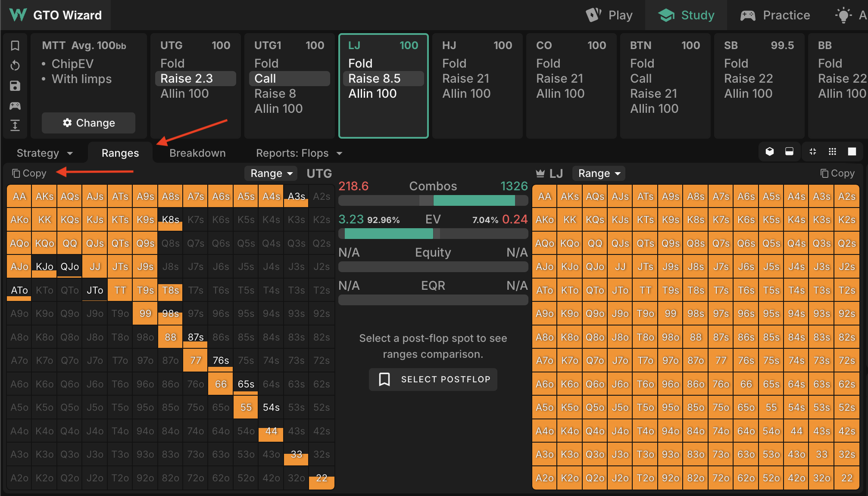Select CO action Allin 100

560,94
